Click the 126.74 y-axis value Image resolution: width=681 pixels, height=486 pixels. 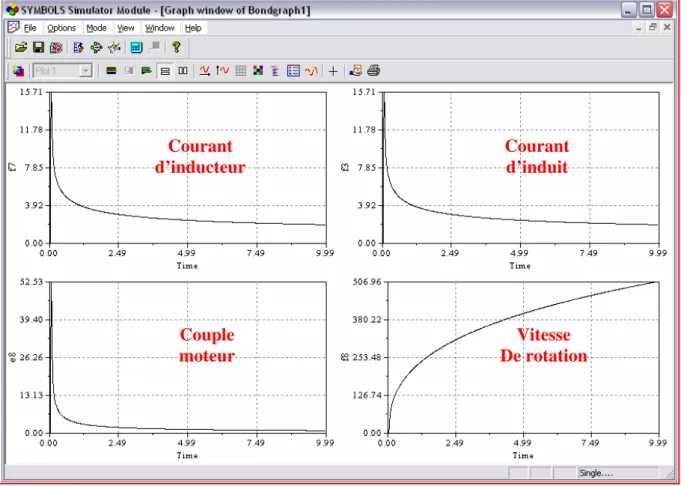click(366, 395)
